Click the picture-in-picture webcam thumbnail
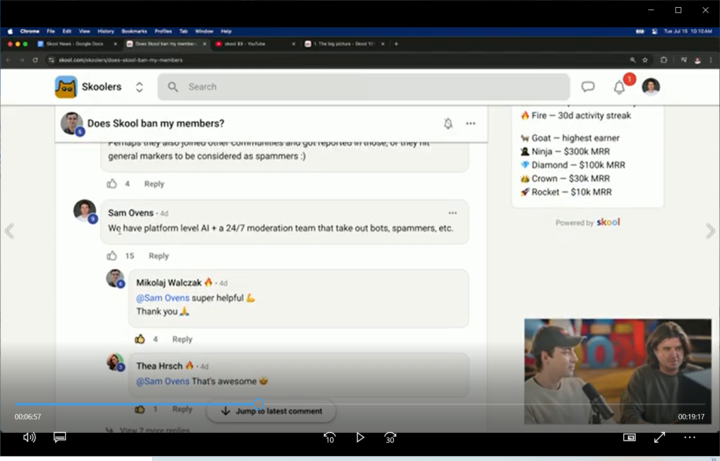Image resolution: width=720 pixels, height=461 pixels. pyautogui.click(x=618, y=371)
